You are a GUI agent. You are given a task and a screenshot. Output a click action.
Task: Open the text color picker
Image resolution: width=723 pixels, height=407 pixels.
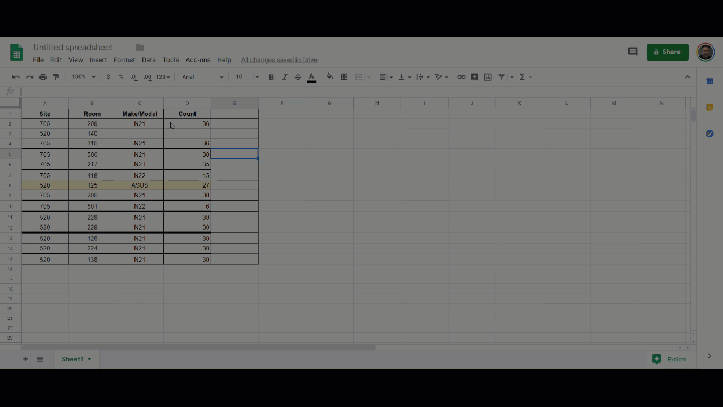tap(312, 77)
